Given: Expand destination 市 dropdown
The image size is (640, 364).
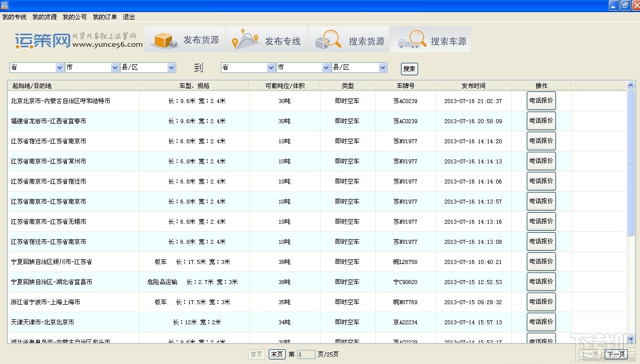Looking at the screenshot, I should pyautogui.click(x=327, y=67).
